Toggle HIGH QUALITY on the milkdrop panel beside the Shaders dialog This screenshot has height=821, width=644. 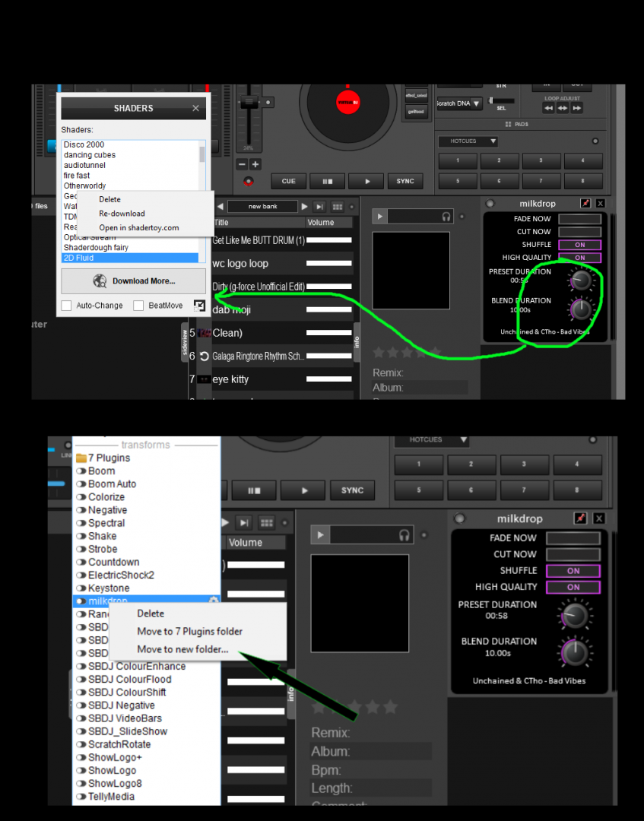point(580,258)
